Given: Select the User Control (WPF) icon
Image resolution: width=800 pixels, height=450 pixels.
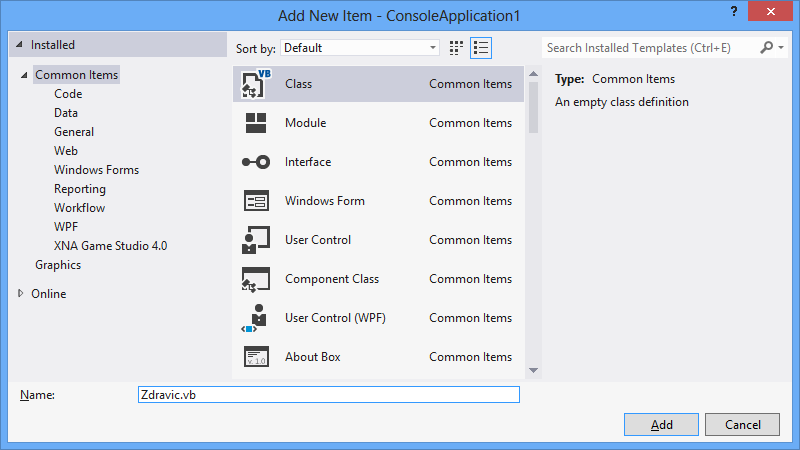Looking at the screenshot, I should click(255, 318).
